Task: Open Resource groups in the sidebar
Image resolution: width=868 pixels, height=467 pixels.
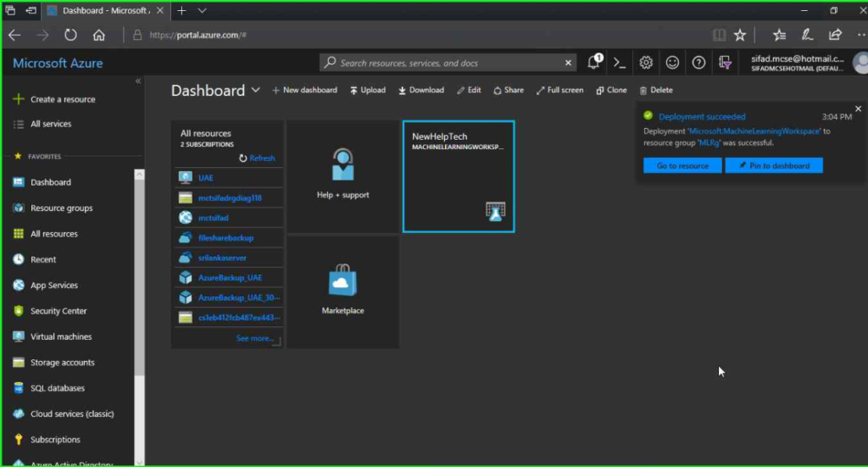Action: (53, 208)
